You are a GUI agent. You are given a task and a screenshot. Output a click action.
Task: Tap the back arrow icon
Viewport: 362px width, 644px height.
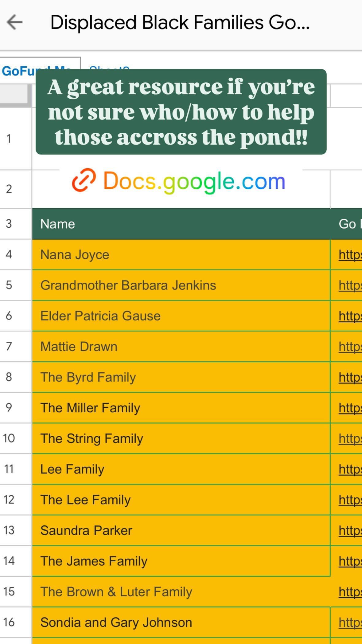coord(15,22)
